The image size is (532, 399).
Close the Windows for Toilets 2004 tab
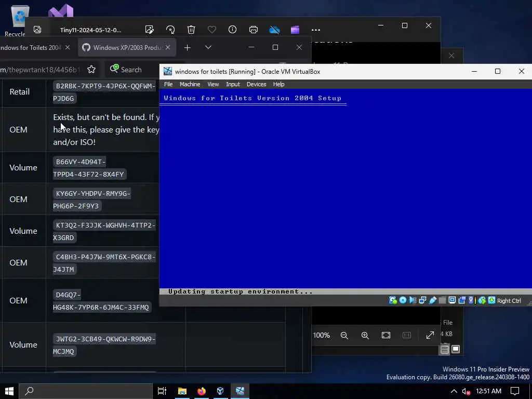pyautogui.click(x=68, y=47)
